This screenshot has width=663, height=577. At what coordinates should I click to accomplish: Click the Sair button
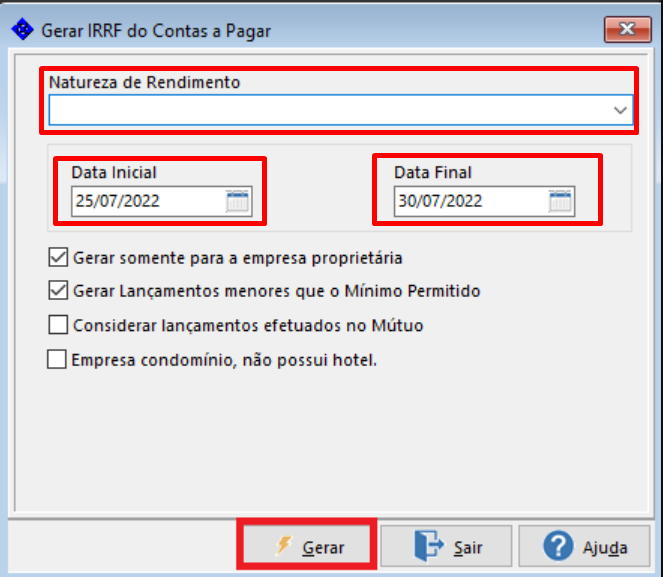pyautogui.click(x=447, y=546)
